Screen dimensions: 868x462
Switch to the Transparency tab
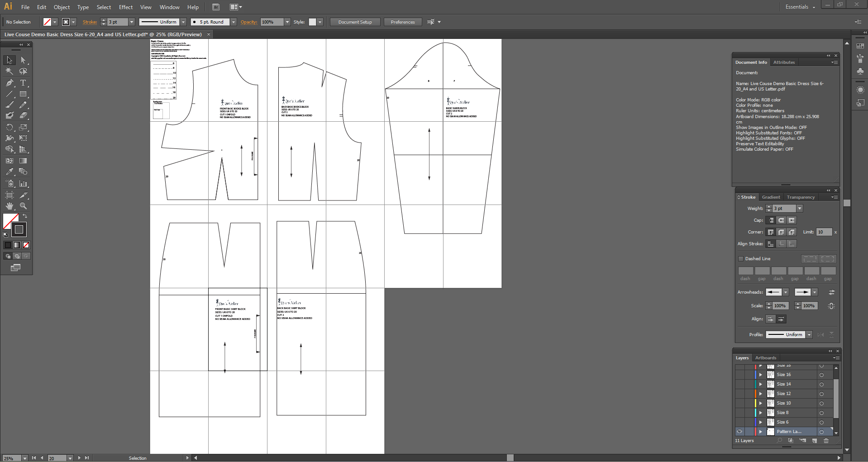801,197
